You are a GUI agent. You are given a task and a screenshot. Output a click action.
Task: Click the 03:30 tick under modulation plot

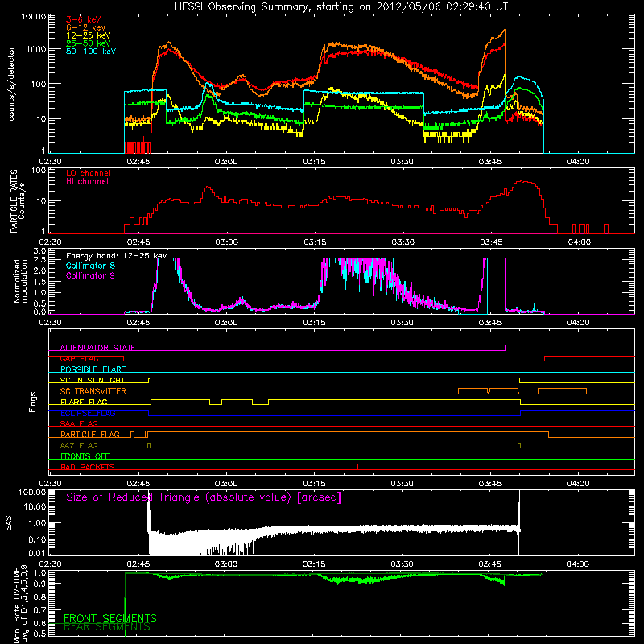coord(402,323)
